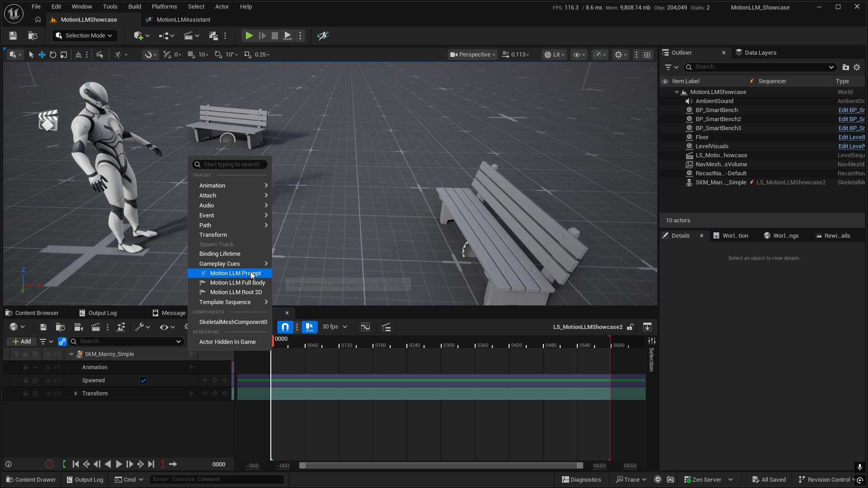This screenshot has height=488, width=868.
Task: Click the Sequencer render movie clapboard icon
Action: pos(95,327)
